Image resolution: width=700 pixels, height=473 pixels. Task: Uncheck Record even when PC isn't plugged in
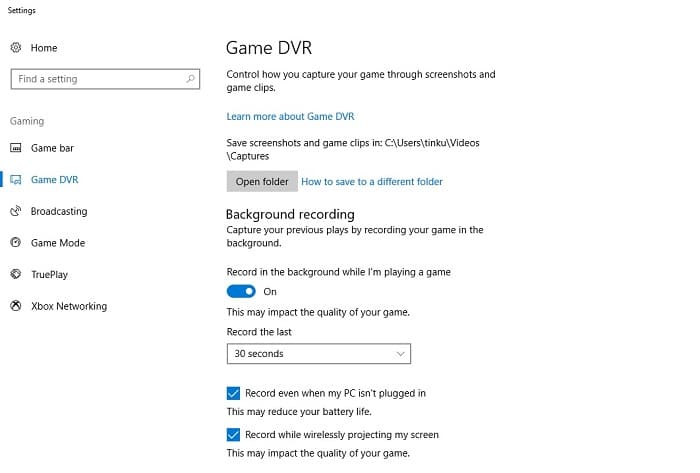tap(233, 393)
